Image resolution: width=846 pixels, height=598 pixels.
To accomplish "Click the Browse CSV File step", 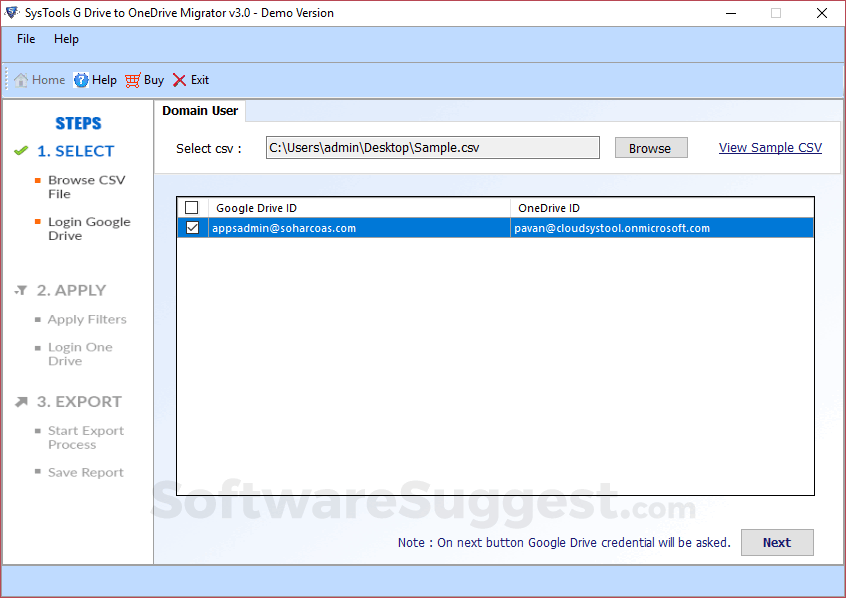I will tap(86, 187).
